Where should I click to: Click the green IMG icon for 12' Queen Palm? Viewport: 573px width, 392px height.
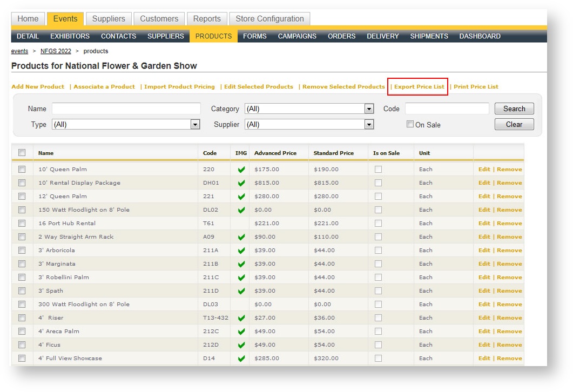coord(240,196)
